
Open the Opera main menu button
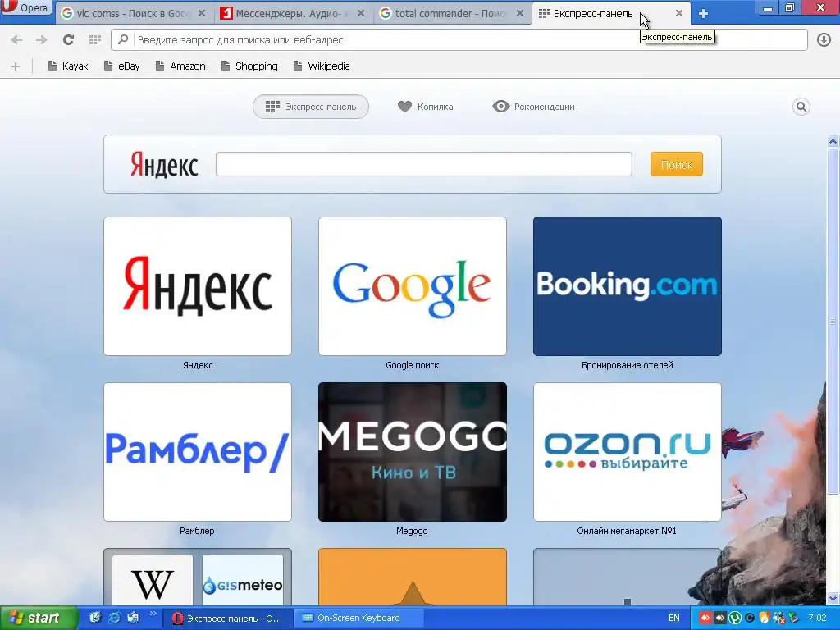click(25, 8)
